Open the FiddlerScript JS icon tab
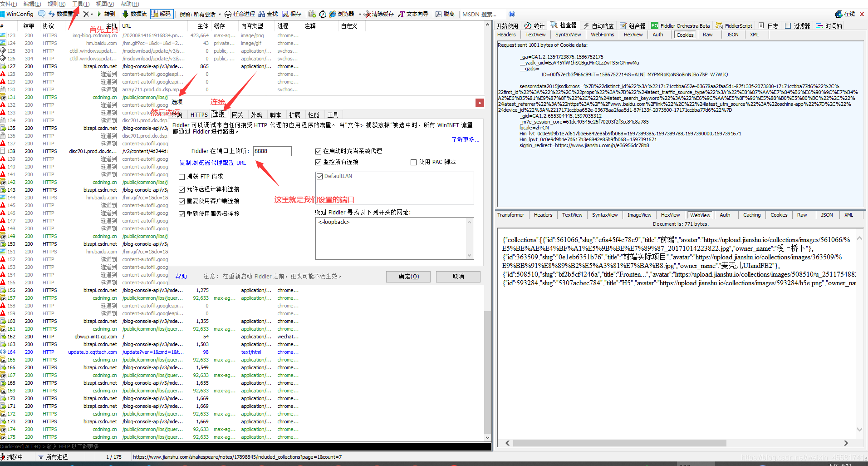 [x=719, y=26]
